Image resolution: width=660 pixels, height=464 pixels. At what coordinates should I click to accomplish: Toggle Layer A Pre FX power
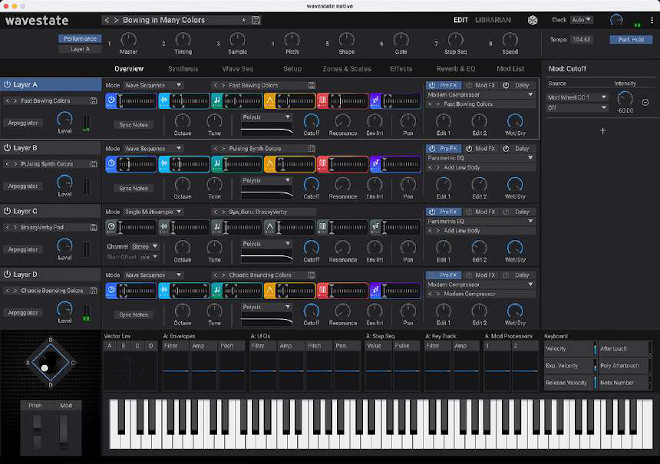[432, 86]
